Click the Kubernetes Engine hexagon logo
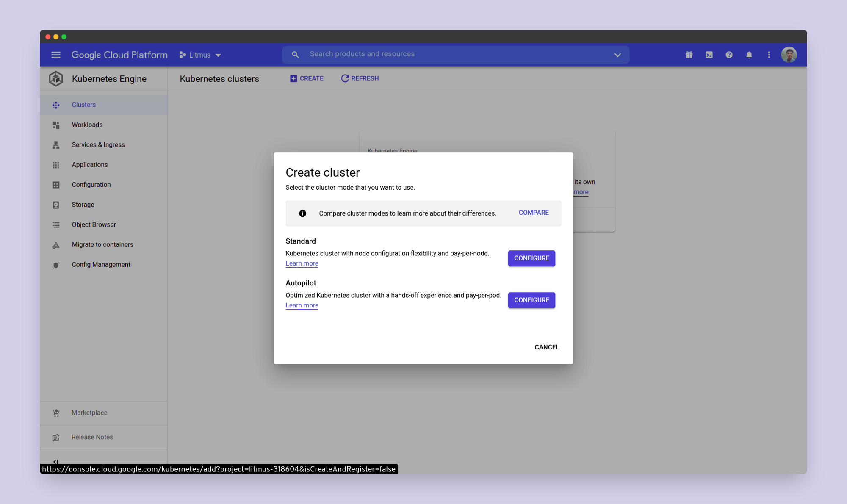 [x=56, y=79]
